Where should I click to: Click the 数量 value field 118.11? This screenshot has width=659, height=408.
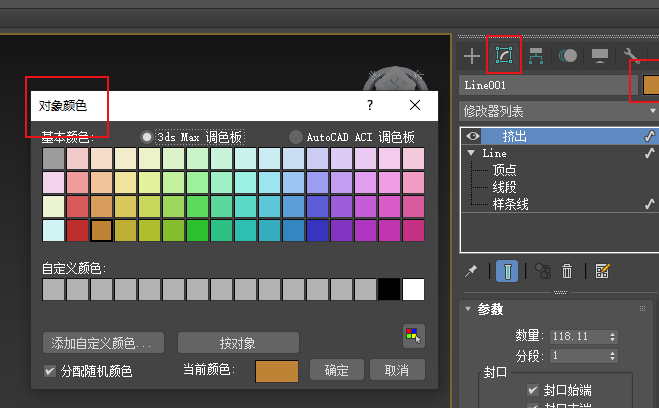(578, 337)
